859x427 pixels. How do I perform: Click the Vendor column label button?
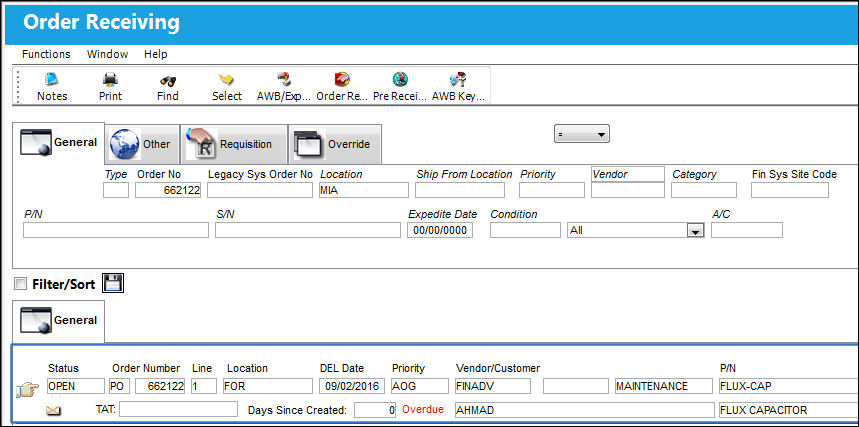[628, 174]
